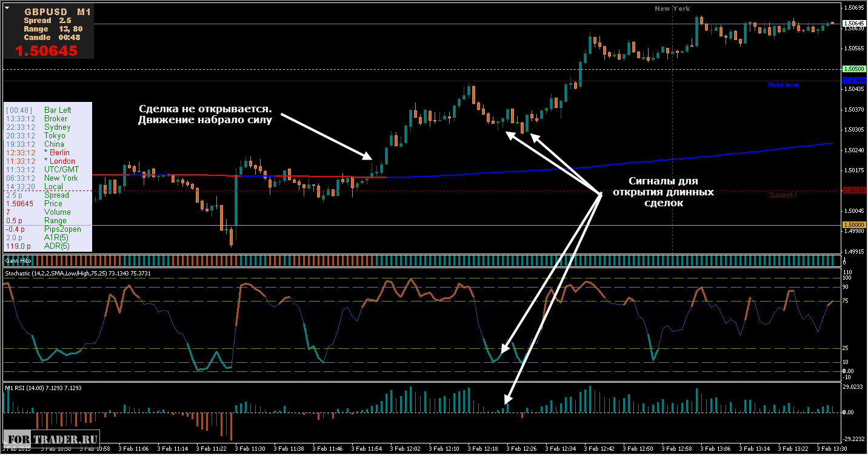Click the -29.2232 value on RSI scale

click(854, 439)
